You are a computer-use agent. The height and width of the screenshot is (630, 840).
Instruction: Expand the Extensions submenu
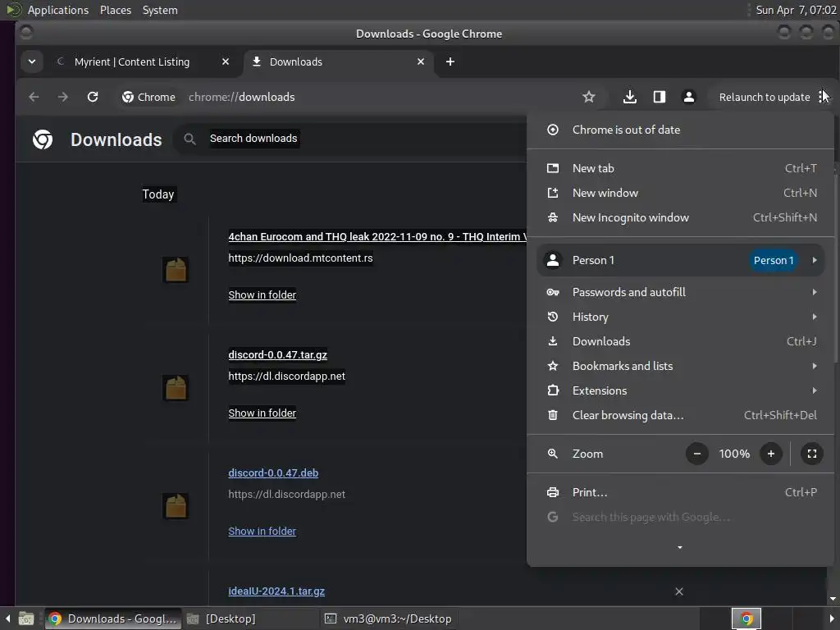pyautogui.click(x=680, y=390)
